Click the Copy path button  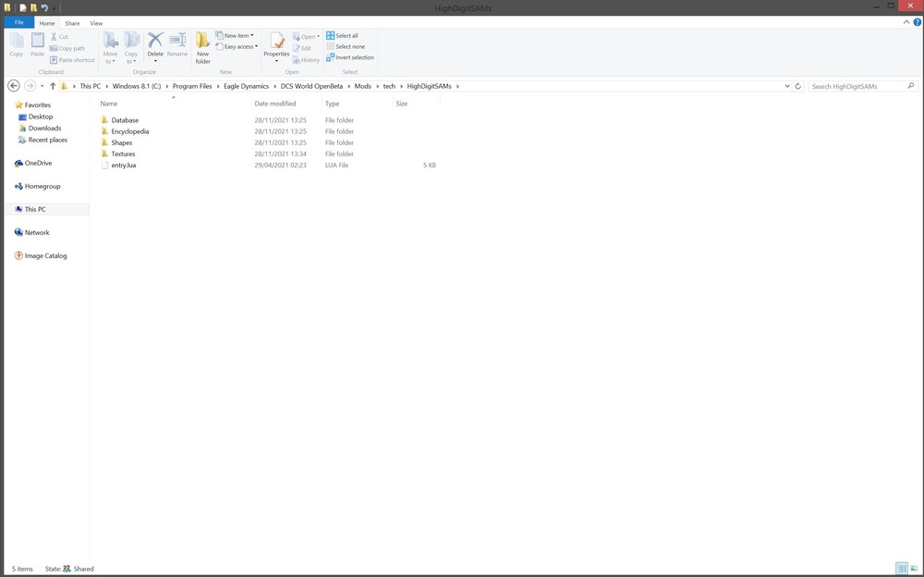tap(67, 48)
